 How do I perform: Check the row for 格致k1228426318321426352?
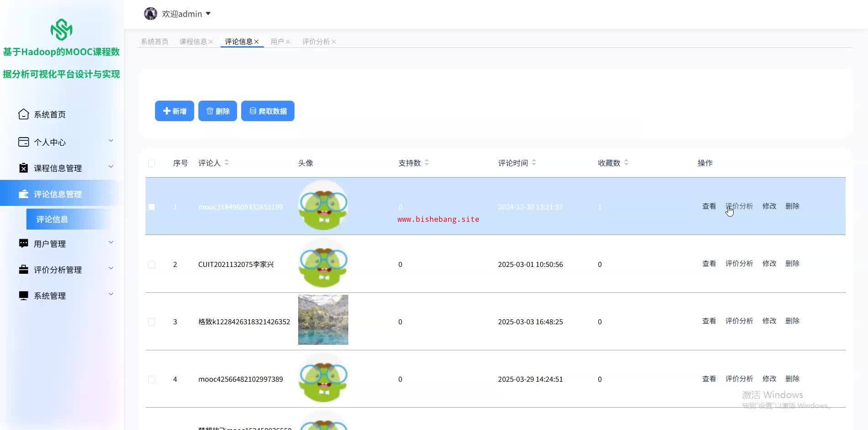coord(151,322)
